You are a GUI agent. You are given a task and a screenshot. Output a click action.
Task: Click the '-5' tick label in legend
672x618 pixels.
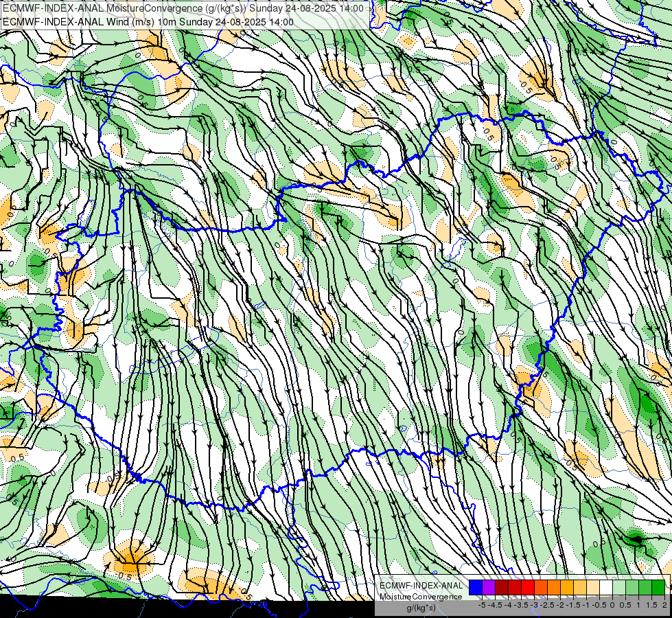click(x=482, y=605)
